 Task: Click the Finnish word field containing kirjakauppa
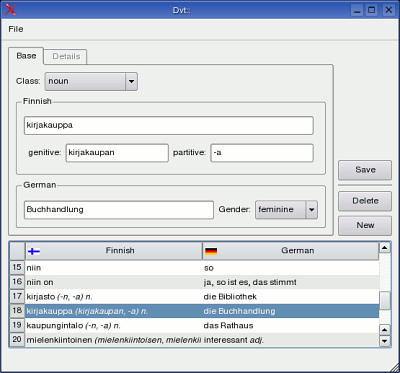click(169, 126)
